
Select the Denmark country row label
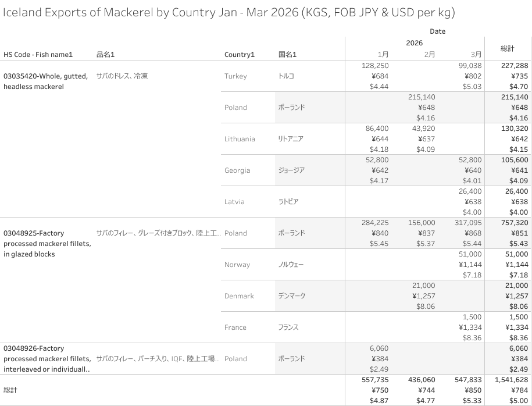tap(239, 296)
